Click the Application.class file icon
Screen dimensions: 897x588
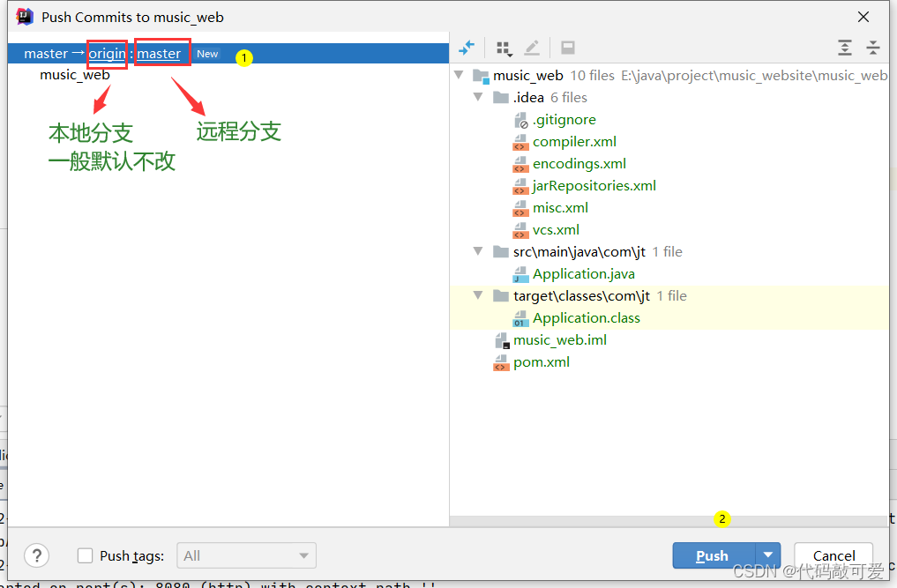pos(520,318)
